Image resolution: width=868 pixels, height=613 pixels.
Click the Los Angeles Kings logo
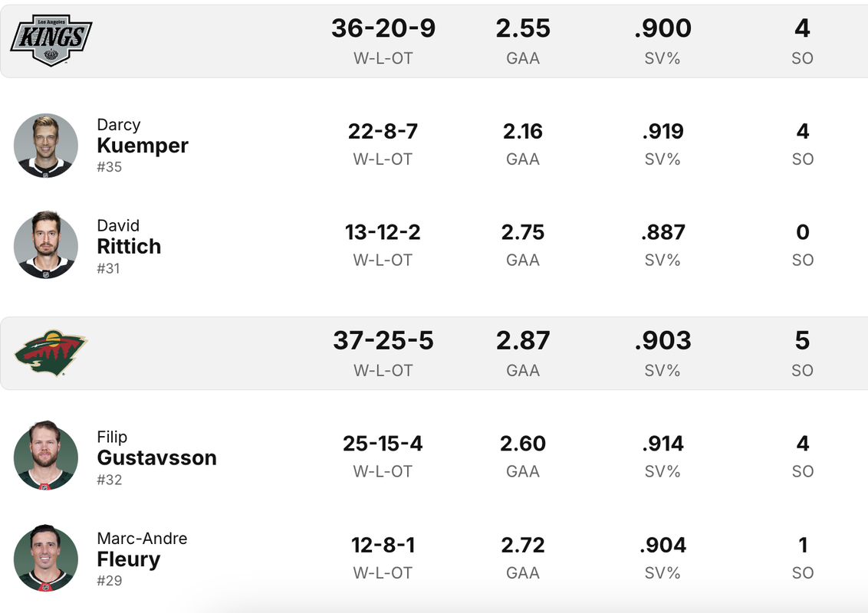[51, 41]
